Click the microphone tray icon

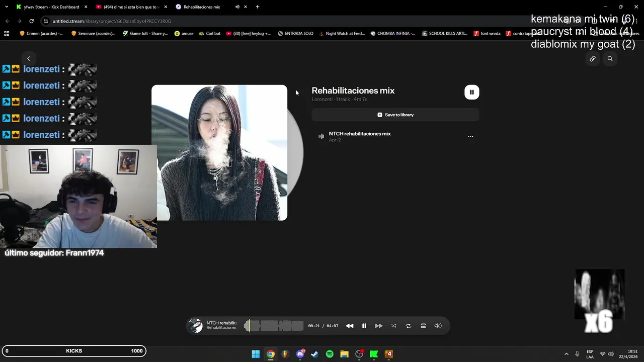coord(577,354)
